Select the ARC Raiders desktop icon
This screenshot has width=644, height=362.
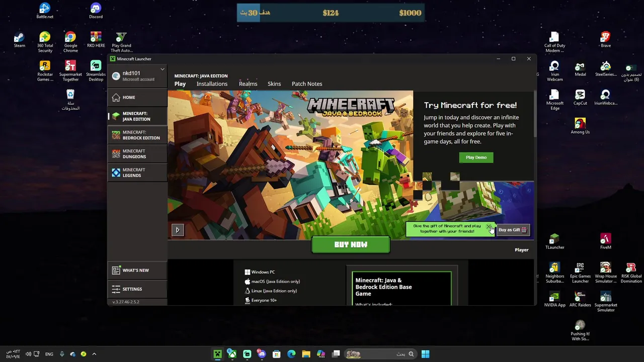580,299
